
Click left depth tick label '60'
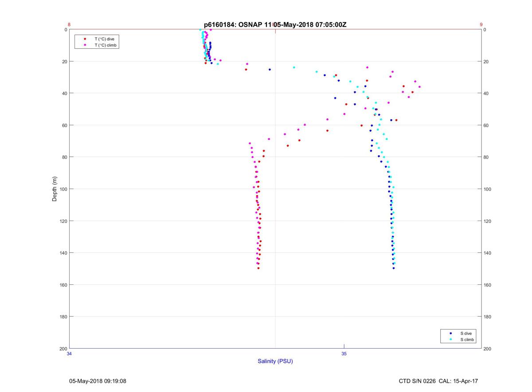point(64,125)
